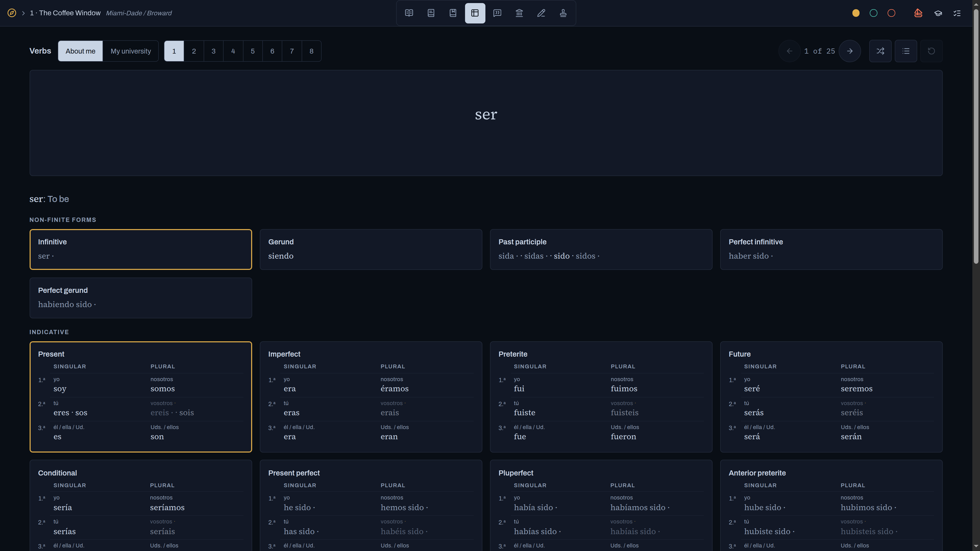The height and width of the screenshot is (551, 980).
Task: Select verb set 8
Action: (312, 51)
